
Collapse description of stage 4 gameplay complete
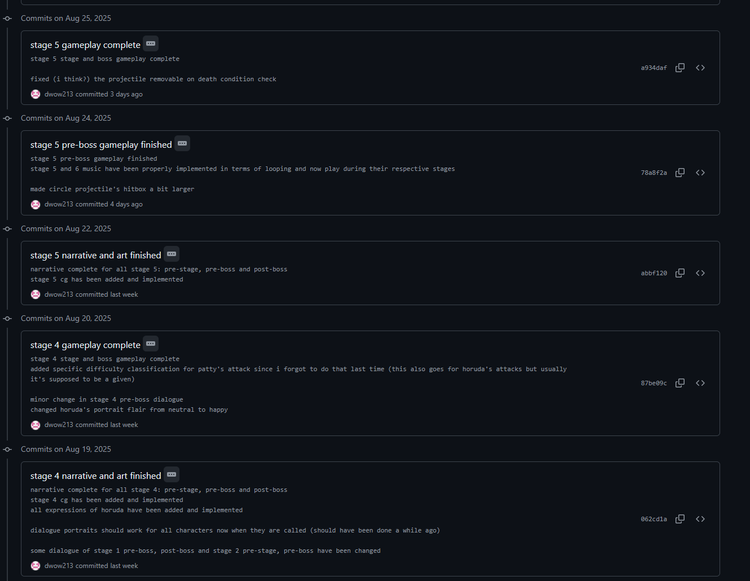click(151, 344)
